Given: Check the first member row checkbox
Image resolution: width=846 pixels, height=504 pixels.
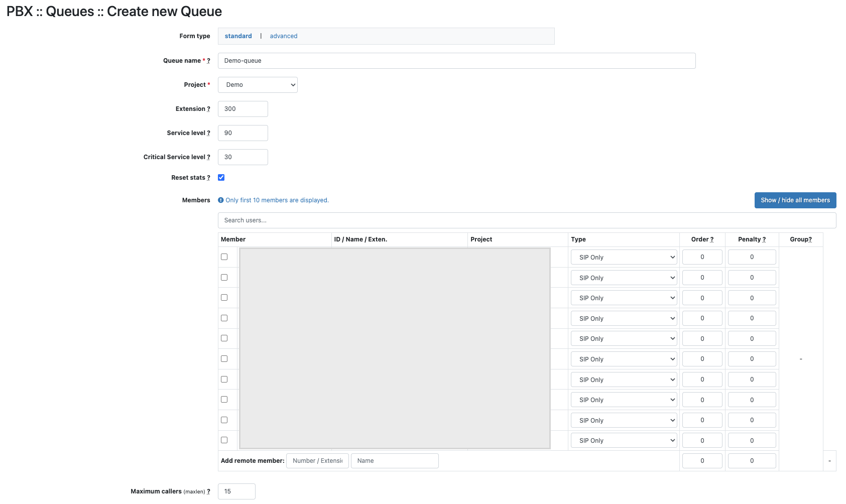Looking at the screenshot, I should click(x=224, y=257).
